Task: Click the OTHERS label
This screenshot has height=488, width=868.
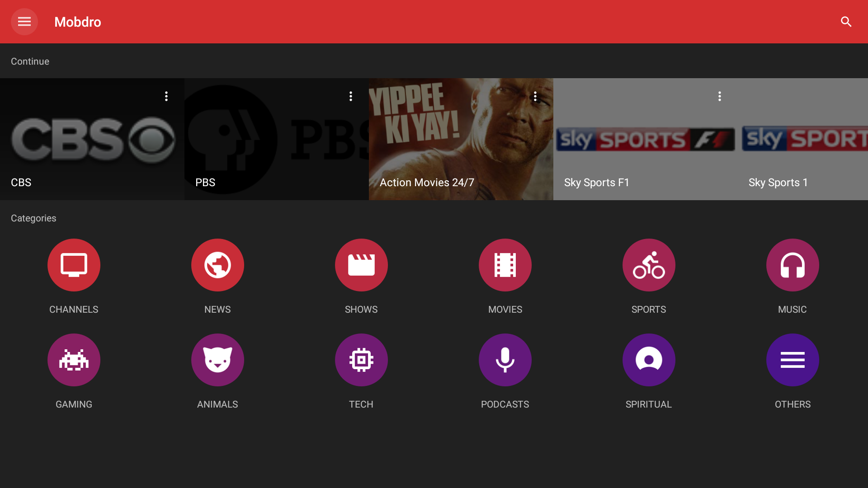Action: coord(793,404)
